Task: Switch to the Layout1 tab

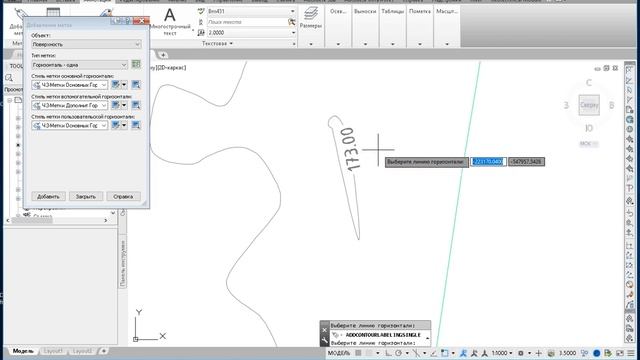Action: [53, 351]
